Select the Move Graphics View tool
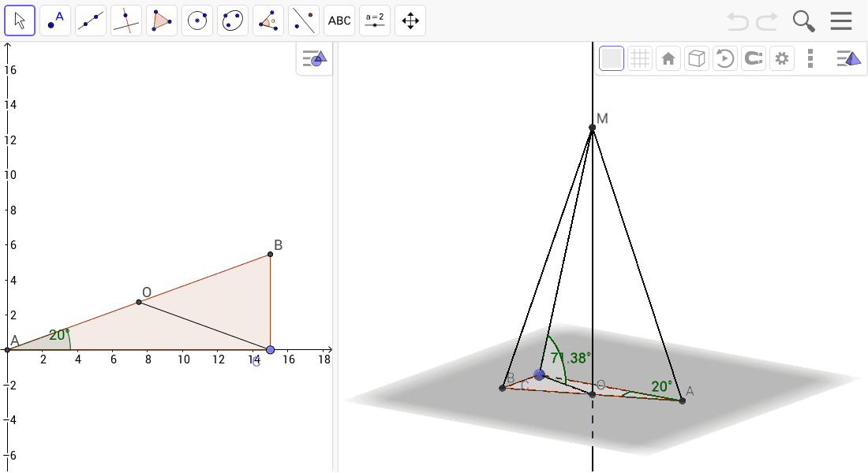The image size is (868, 473). (x=410, y=21)
